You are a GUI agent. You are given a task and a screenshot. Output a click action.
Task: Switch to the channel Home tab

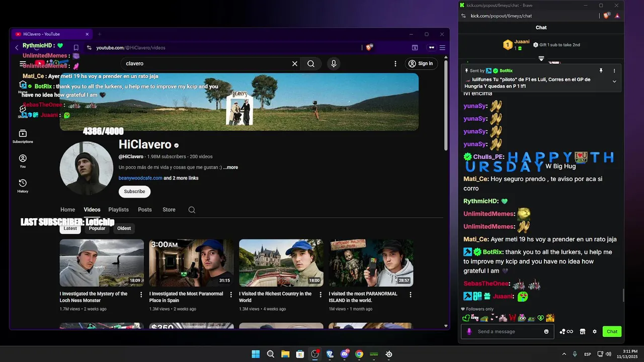tap(67, 210)
